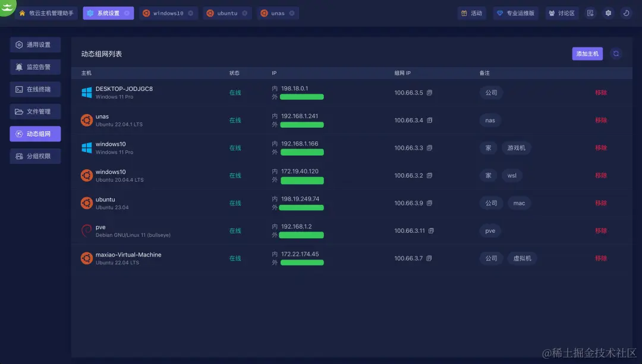Click the nas tag on unas row

(x=490, y=120)
